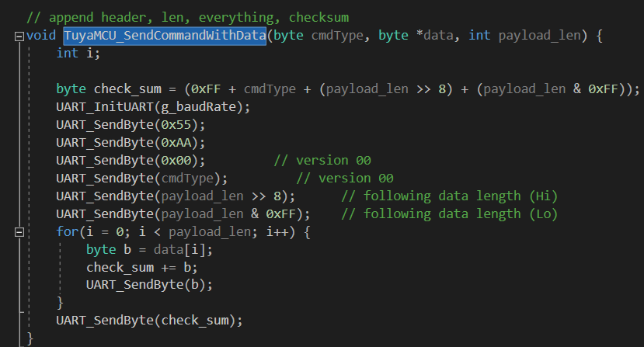Screen dimensions: 644x347
Task: Click the UART_SendByte(0x00) line
Action: click(131, 161)
